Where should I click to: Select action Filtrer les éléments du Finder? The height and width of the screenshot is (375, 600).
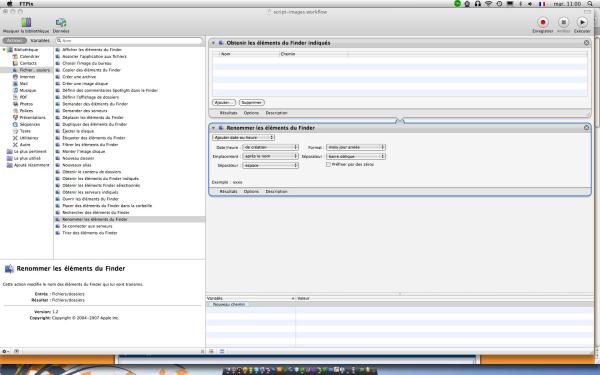pyautogui.click(x=87, y=145)
